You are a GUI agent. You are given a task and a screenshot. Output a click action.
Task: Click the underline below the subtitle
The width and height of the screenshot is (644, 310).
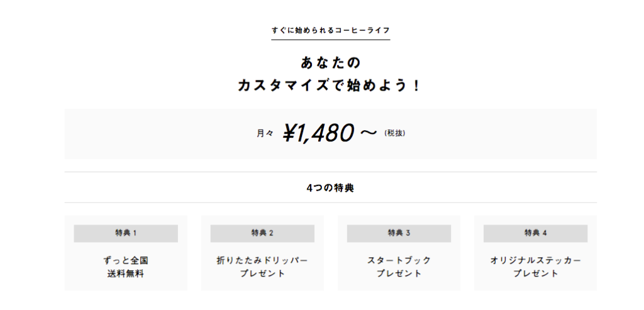pos(331,40)
